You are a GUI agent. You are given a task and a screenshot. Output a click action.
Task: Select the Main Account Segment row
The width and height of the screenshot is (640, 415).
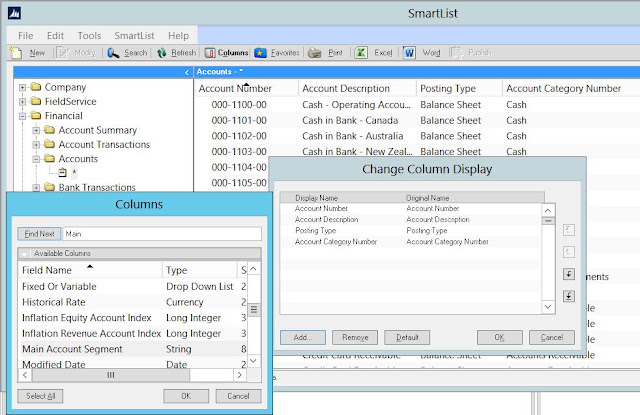(132, 349)
